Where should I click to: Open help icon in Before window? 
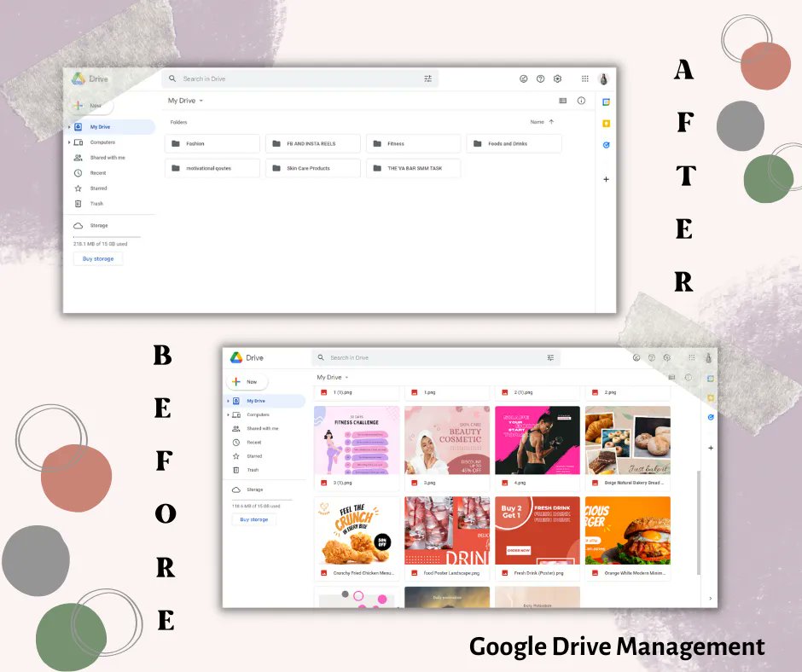(x=652, y=358)
